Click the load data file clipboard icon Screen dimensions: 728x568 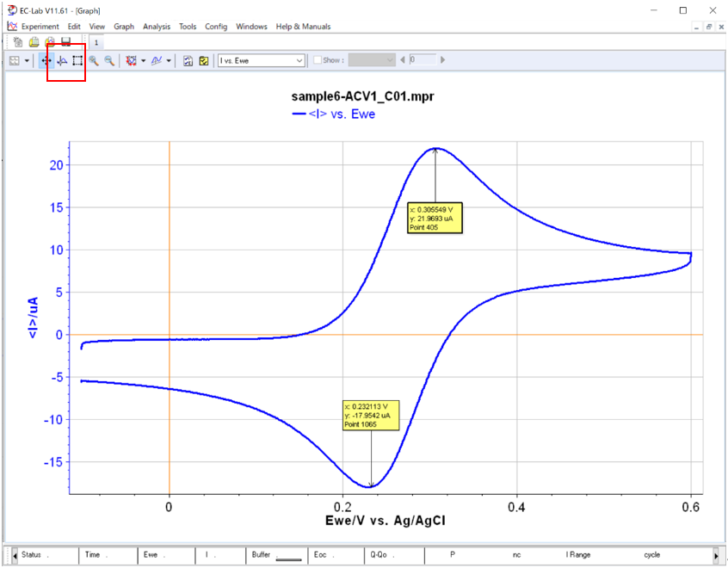34,42
